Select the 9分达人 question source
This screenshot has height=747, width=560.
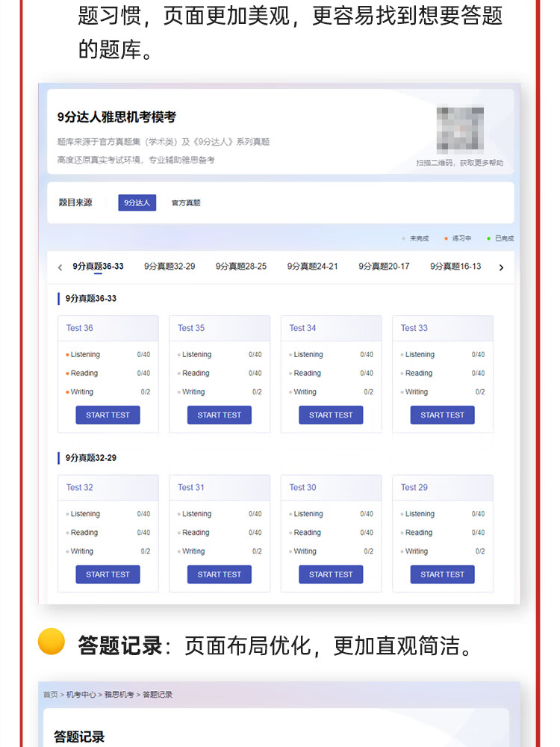137,202
